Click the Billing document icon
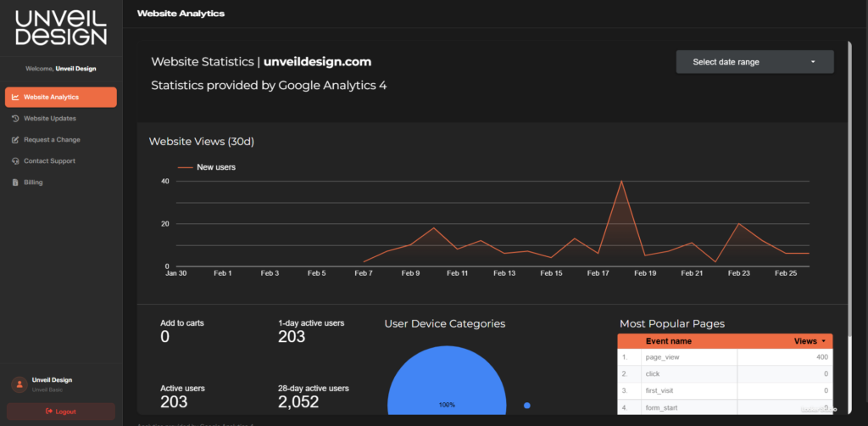 pos(15,182)
